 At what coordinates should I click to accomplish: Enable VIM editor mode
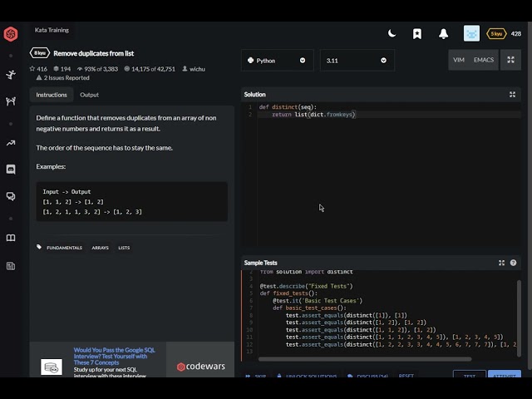458,60
